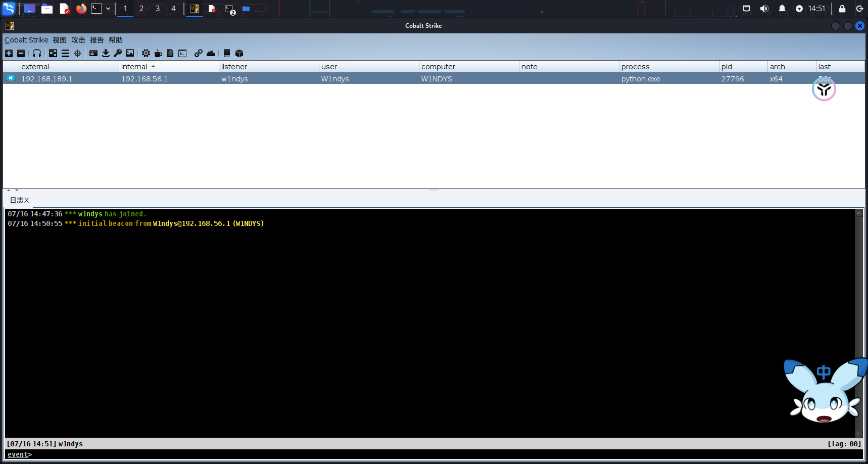Click the Listeners headphones icon
Screen dimensions: 868x464
click(x=37, y=53)
